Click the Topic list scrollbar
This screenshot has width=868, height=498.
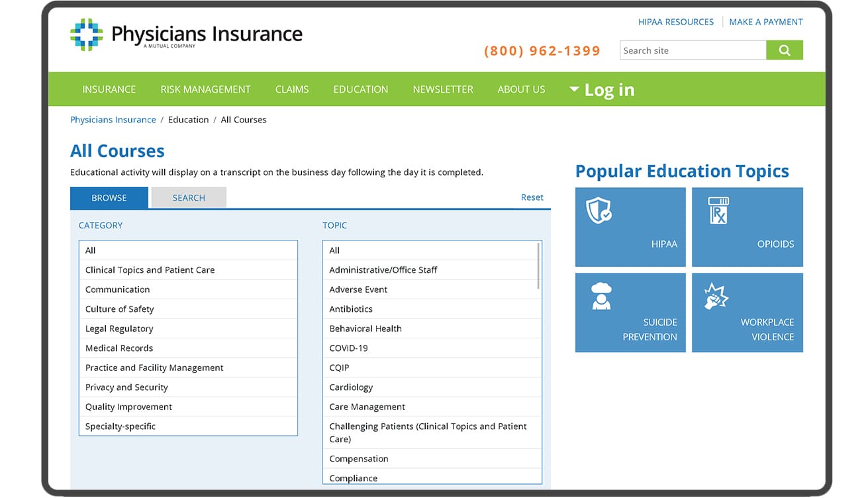point(539,266)
